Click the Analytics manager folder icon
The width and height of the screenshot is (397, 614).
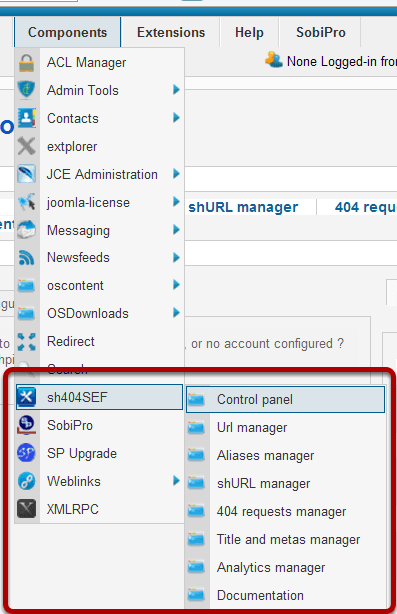tap(196, 567)
